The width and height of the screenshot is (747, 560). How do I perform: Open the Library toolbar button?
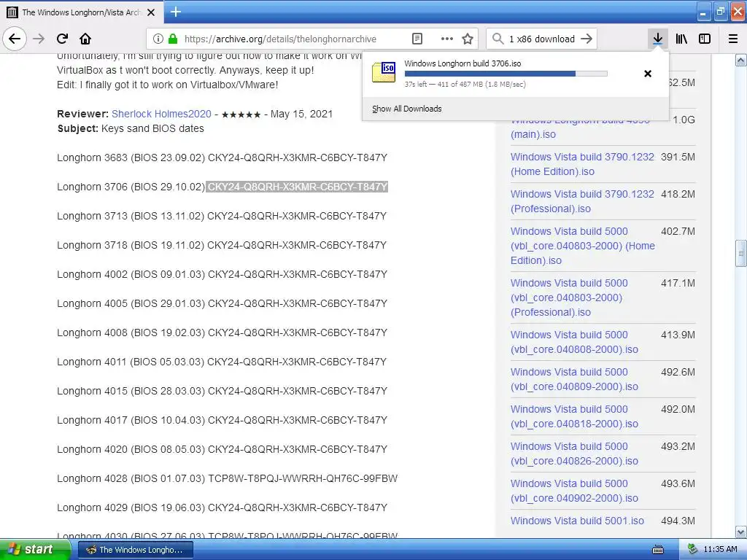681,39
